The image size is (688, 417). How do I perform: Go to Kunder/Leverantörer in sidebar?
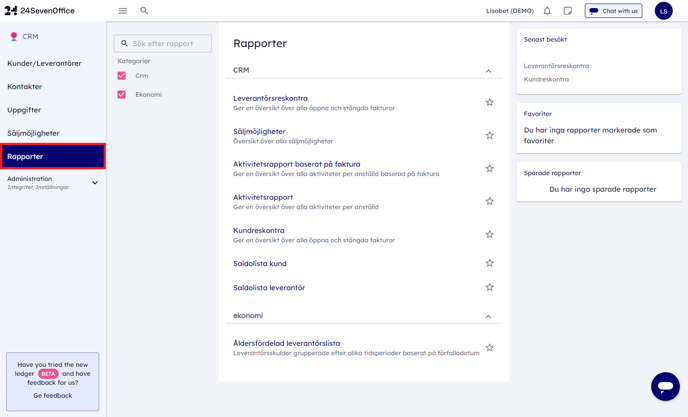(45, 63)
